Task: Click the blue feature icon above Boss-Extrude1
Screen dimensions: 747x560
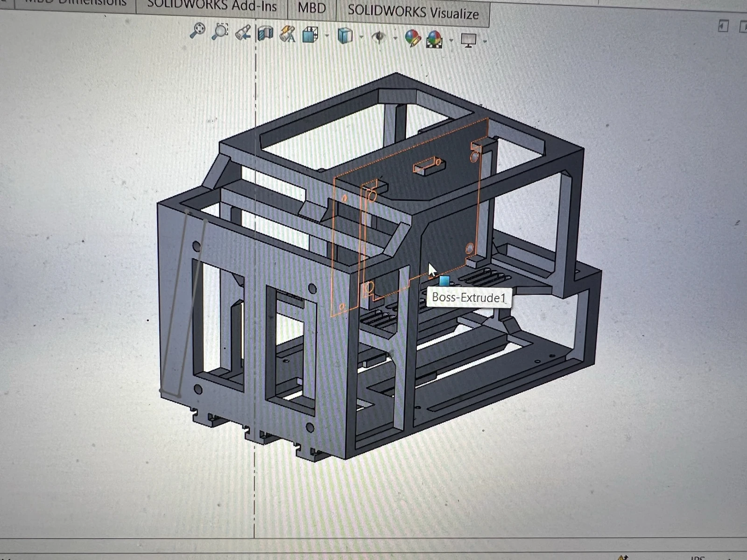Action: pos(444,281)
